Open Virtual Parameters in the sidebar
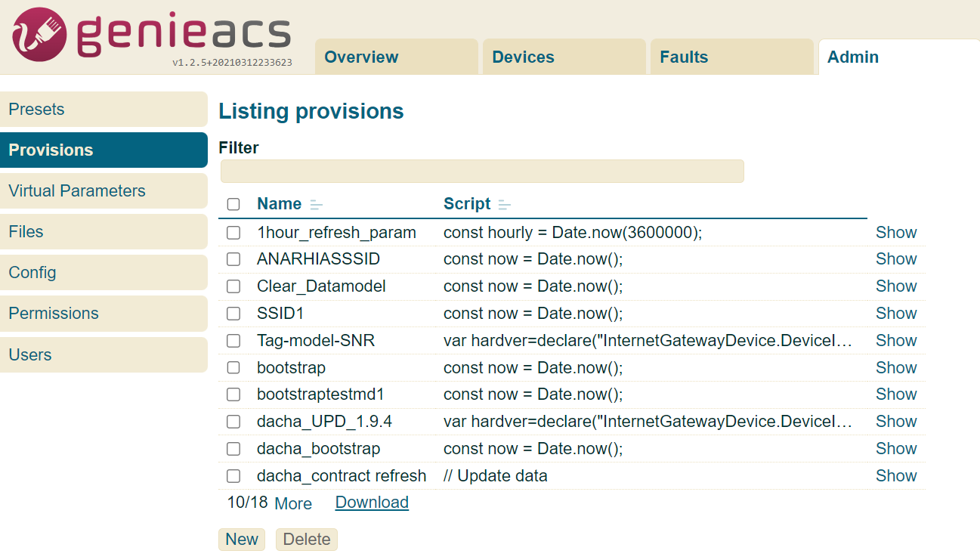The image size is (980, 560). [104, 190]
